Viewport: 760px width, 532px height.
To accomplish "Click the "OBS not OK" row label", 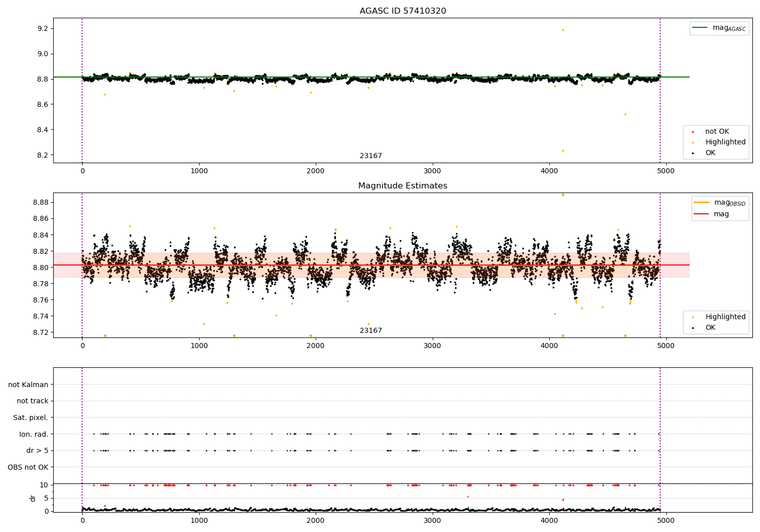I will (x=28, y=467).
